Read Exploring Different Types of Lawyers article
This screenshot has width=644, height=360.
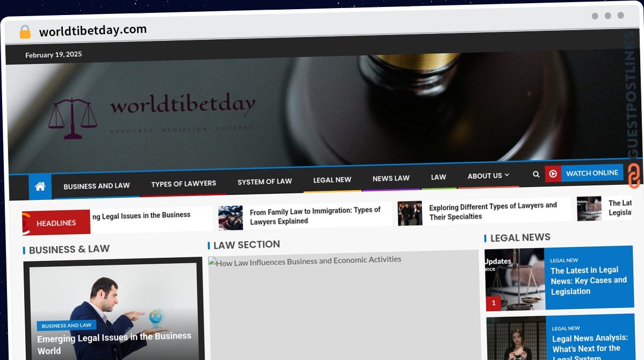coord(493,211)
